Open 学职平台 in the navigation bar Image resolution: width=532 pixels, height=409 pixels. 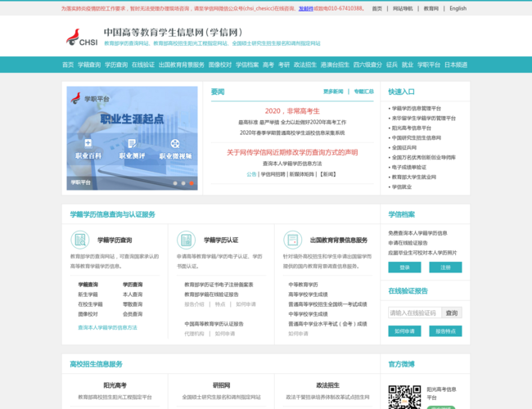point(429,65)
